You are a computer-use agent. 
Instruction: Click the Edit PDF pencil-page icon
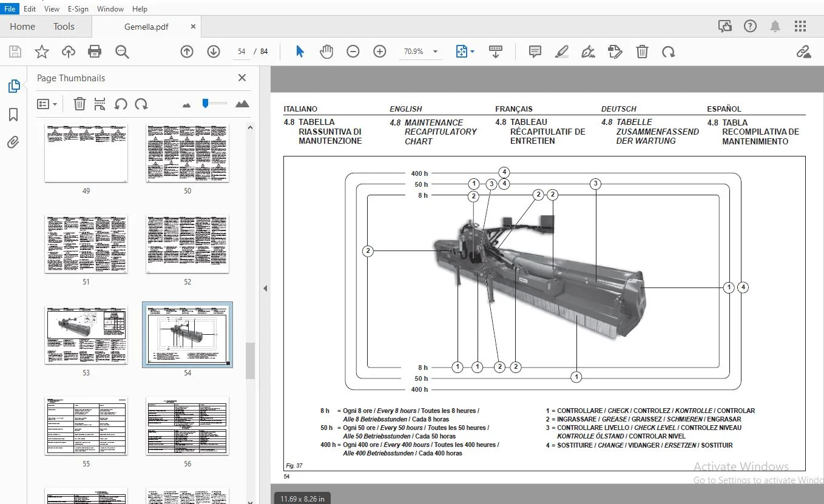[x=615, y=52]
